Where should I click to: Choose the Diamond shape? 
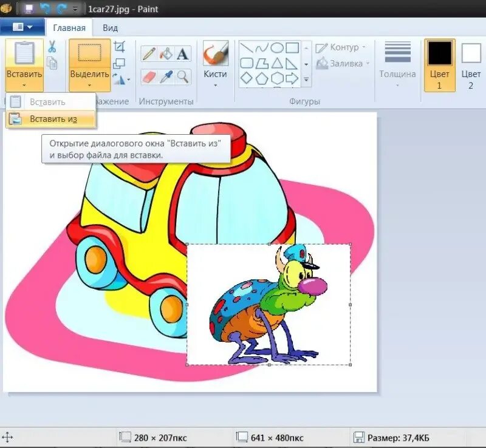coord(247,78)
